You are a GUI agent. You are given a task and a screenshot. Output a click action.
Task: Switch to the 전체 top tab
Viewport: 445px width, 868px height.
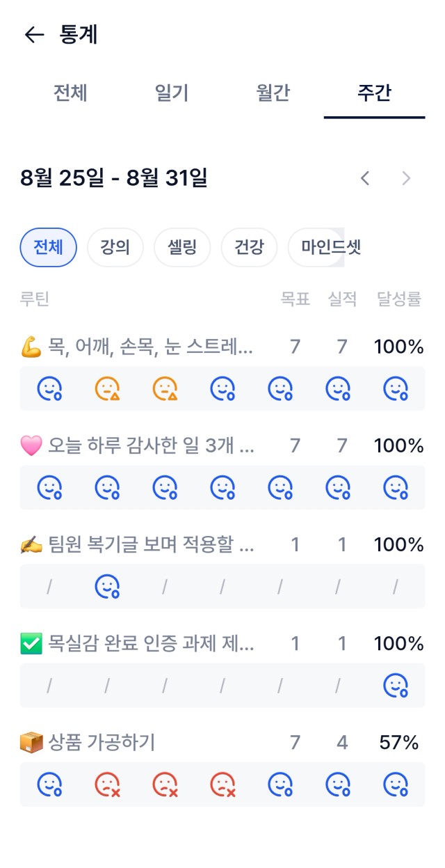[x=70, y=93]
